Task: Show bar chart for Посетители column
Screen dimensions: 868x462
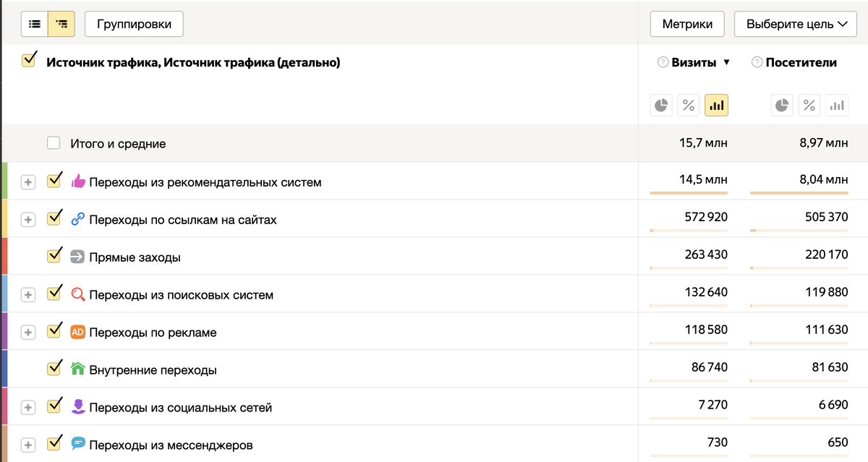Action: (x=837, y=106)
